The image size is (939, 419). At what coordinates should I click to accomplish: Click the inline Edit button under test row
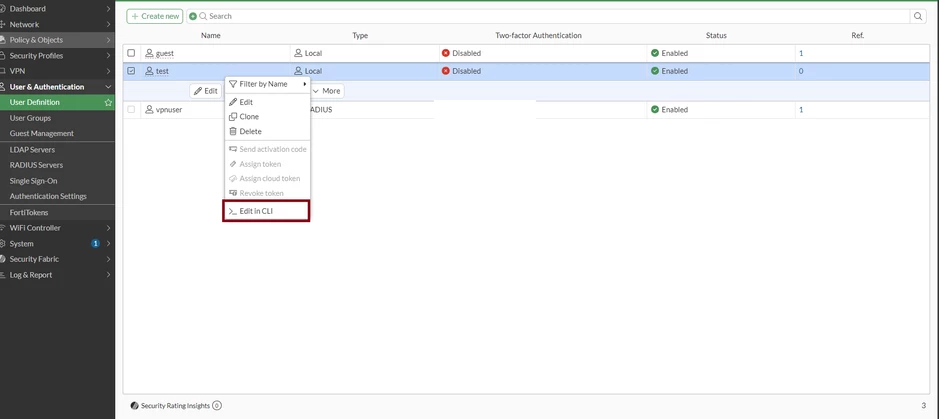pyautogui.click(x=205, y=91)
